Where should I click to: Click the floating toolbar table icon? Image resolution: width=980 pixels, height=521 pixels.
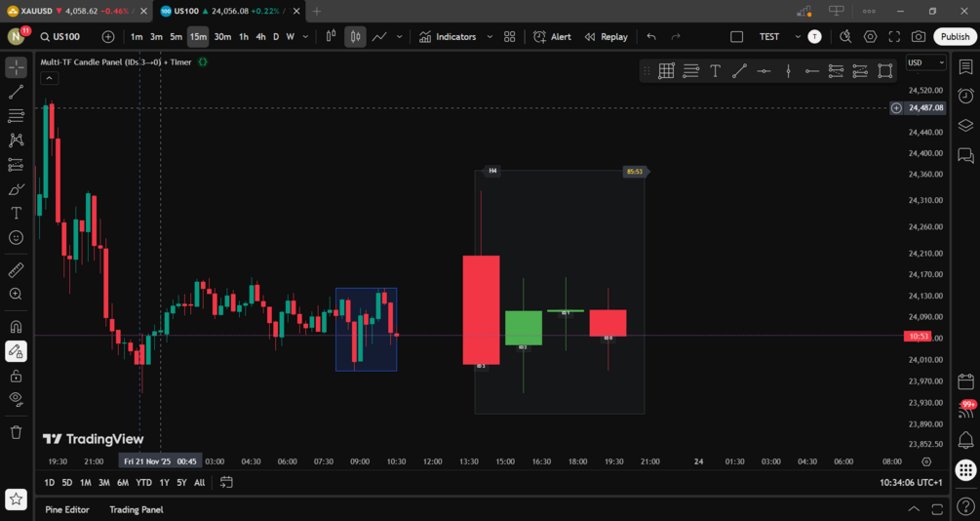(x=666, y=71)
